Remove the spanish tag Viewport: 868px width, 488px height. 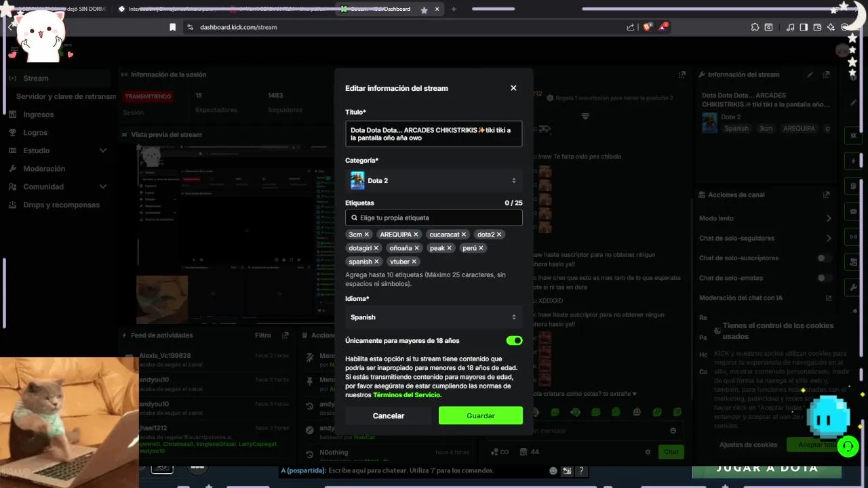(376, 262)
